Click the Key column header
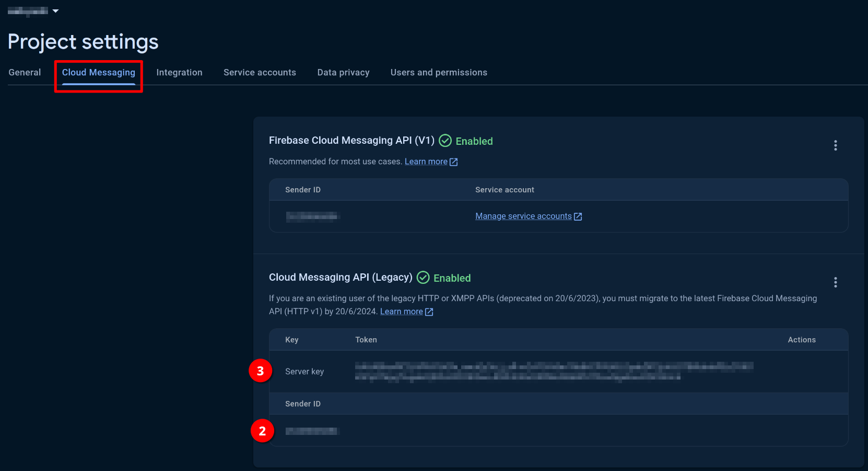 point(292,340)
